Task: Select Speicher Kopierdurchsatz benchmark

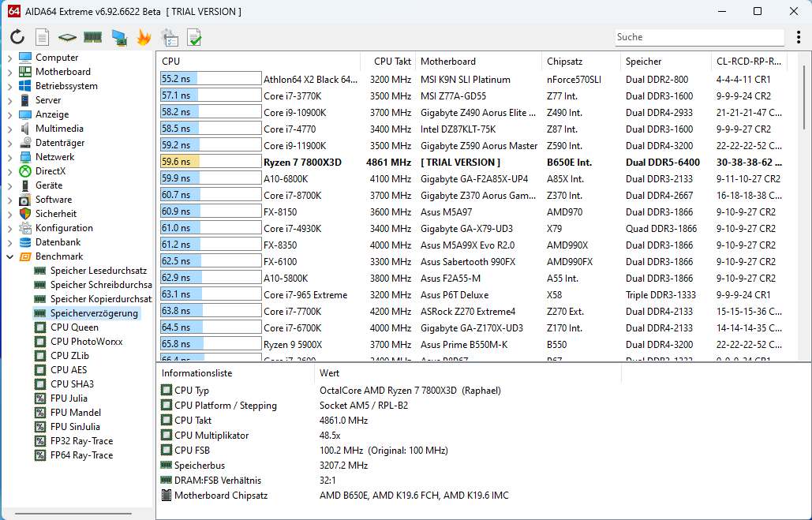Action: (101, 299)
